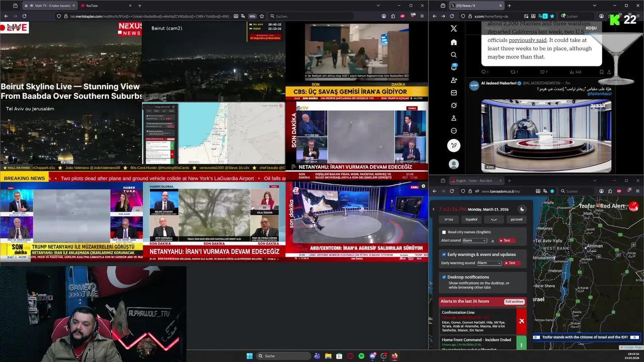Go to Home in X sidebar

point(454,42)
